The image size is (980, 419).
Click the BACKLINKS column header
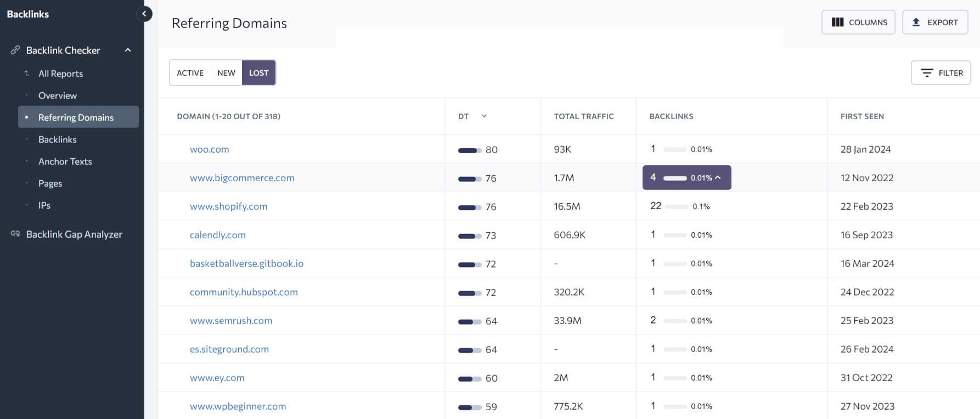point(671,116)
